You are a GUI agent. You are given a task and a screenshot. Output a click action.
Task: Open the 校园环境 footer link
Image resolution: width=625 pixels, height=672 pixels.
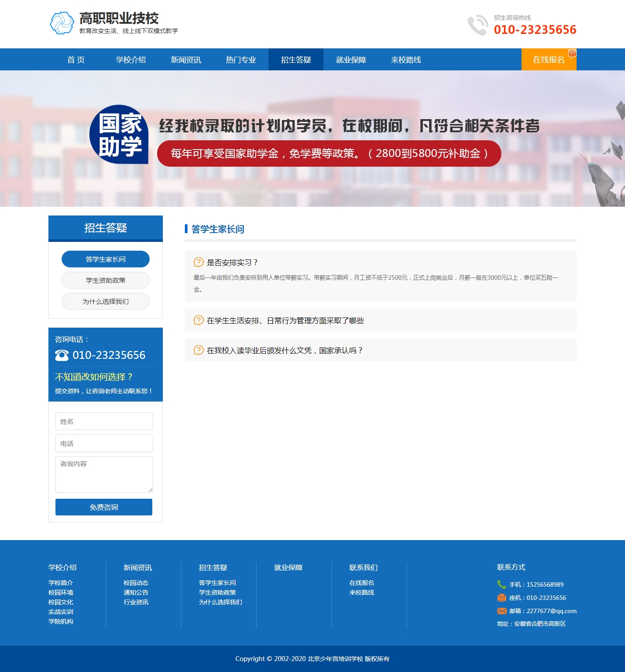coord(61,592)
